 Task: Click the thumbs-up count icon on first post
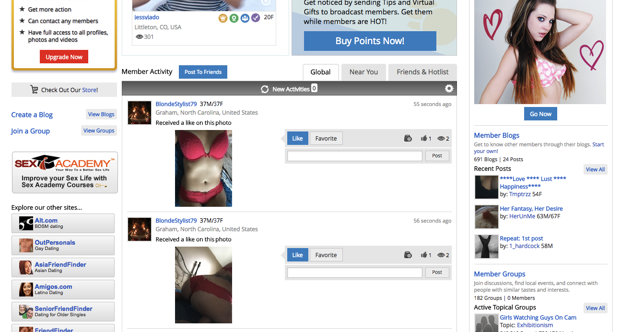424,139
